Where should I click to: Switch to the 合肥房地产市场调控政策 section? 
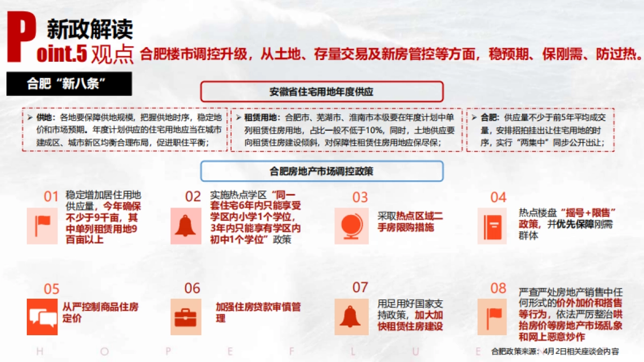[321, 171]
